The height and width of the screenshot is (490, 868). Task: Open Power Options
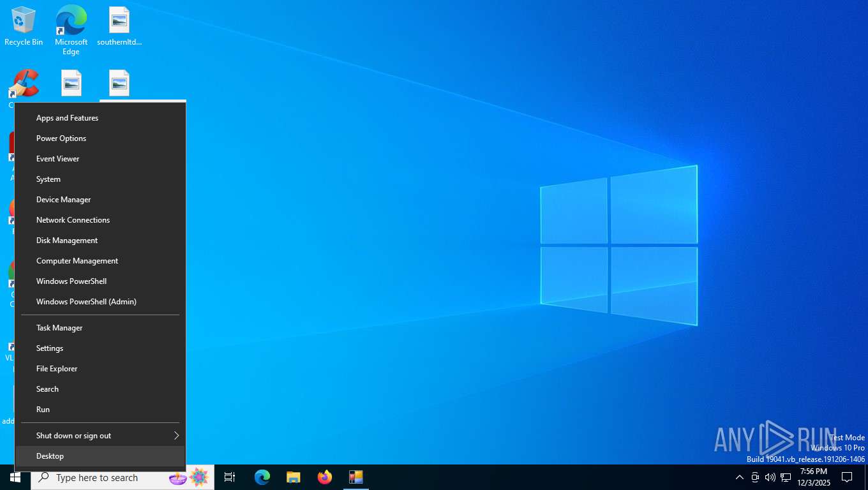tap(100, 138)
